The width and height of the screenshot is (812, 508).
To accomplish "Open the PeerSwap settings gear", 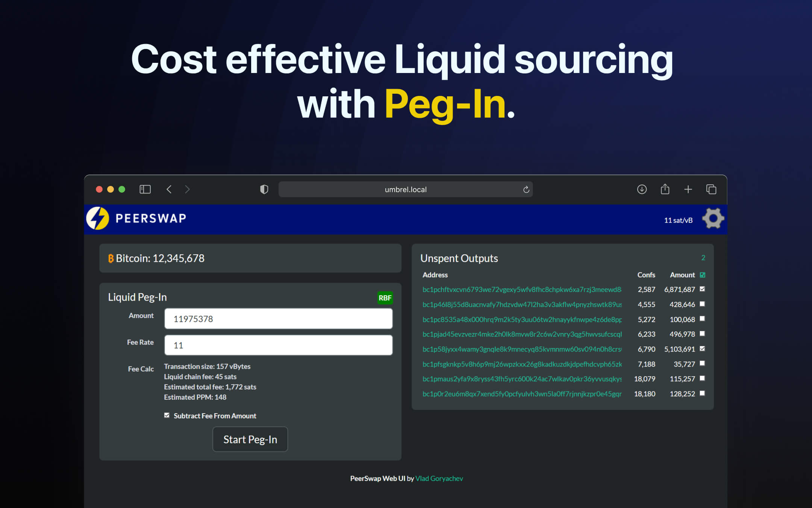I will coord(713,218).
